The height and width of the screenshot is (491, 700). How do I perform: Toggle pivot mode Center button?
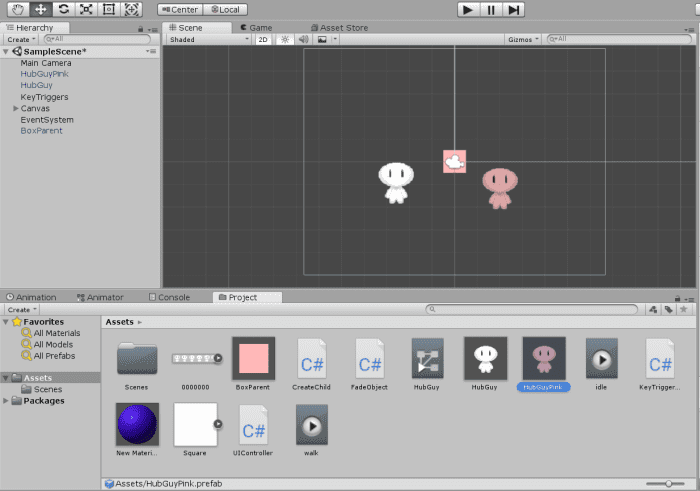(x=179, y=10)
